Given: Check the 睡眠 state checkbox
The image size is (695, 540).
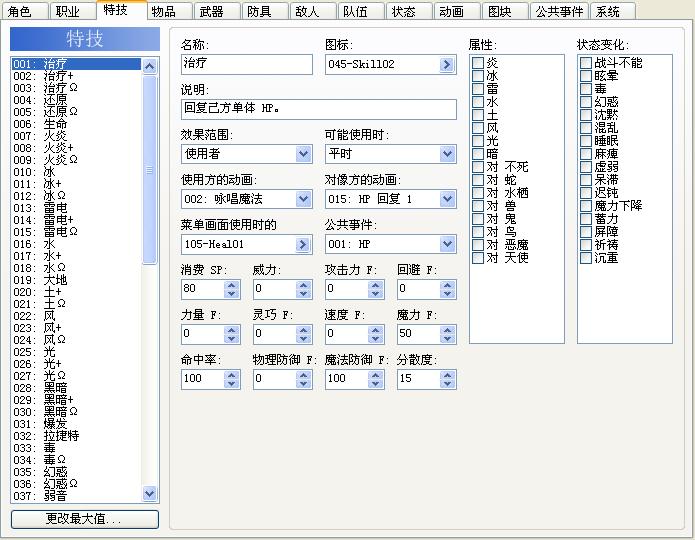Looking at the screenshot, I should [586, 141].
